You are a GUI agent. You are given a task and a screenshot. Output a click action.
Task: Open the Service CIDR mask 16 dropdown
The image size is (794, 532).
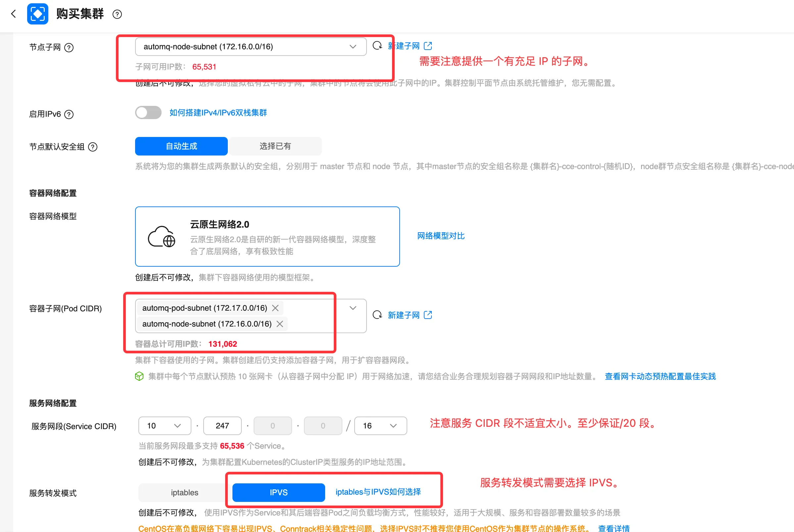(x=380, y=426)
